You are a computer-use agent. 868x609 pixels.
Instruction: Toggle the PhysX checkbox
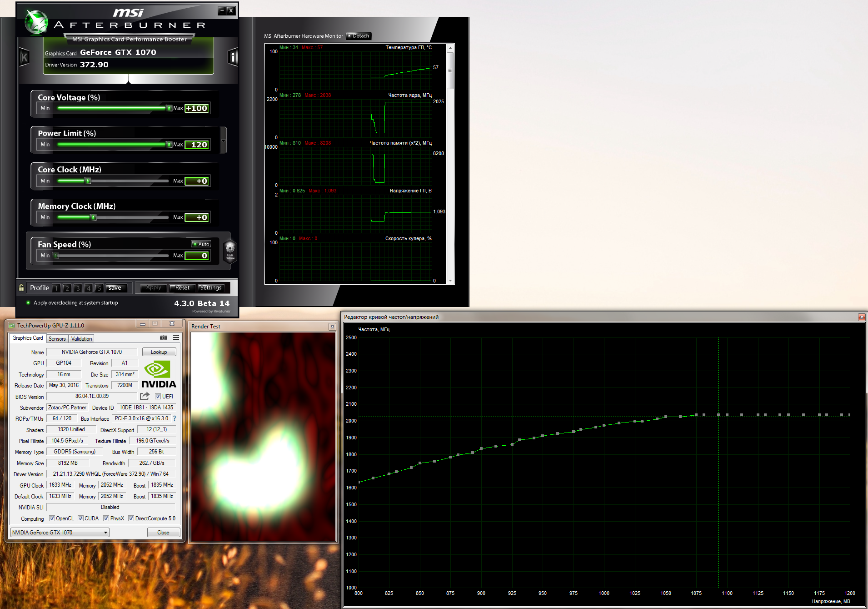point(106,518)
